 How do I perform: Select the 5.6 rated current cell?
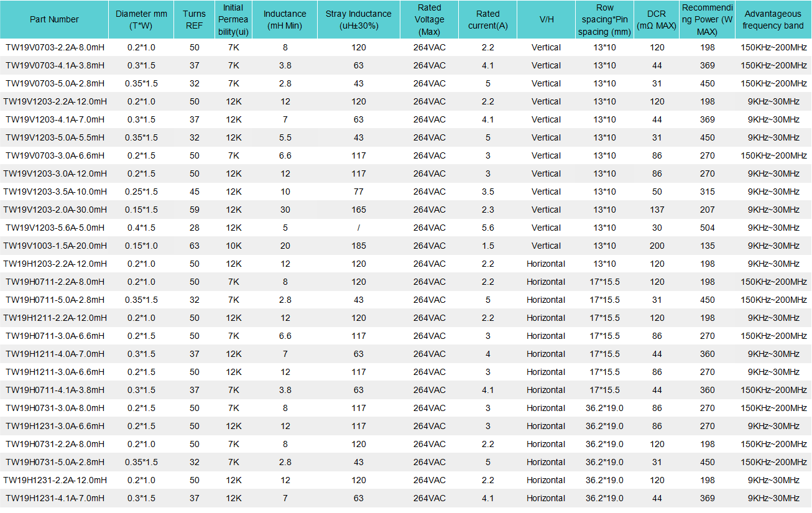click(487, 228)
